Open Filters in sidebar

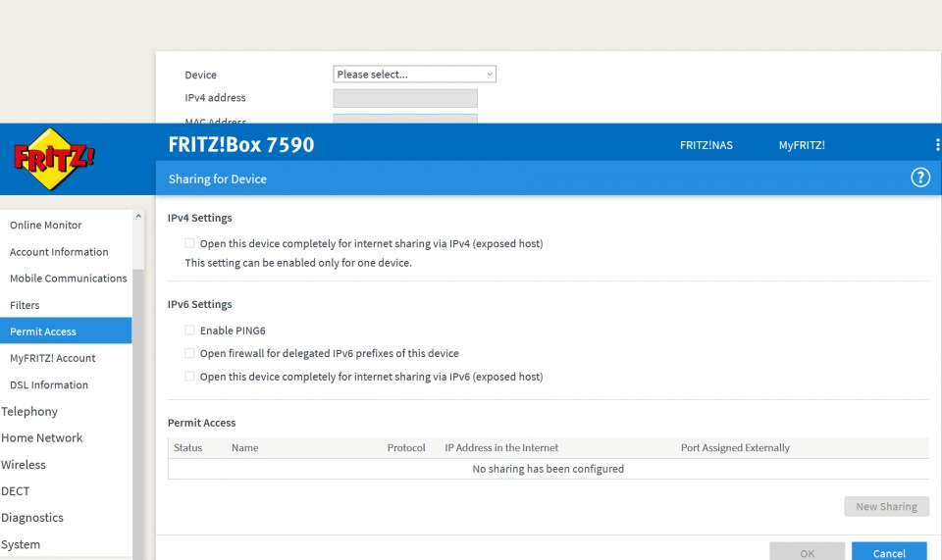[x=25, y=305]
